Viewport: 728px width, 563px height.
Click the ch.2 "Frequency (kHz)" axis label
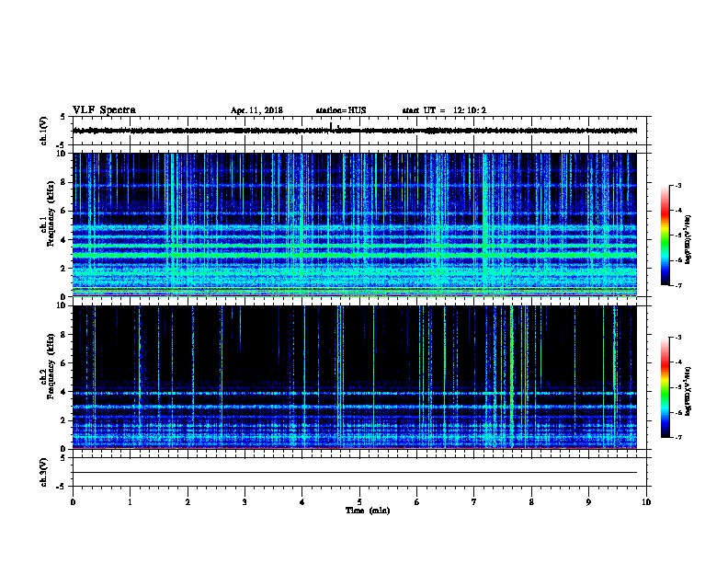point(51,366)
